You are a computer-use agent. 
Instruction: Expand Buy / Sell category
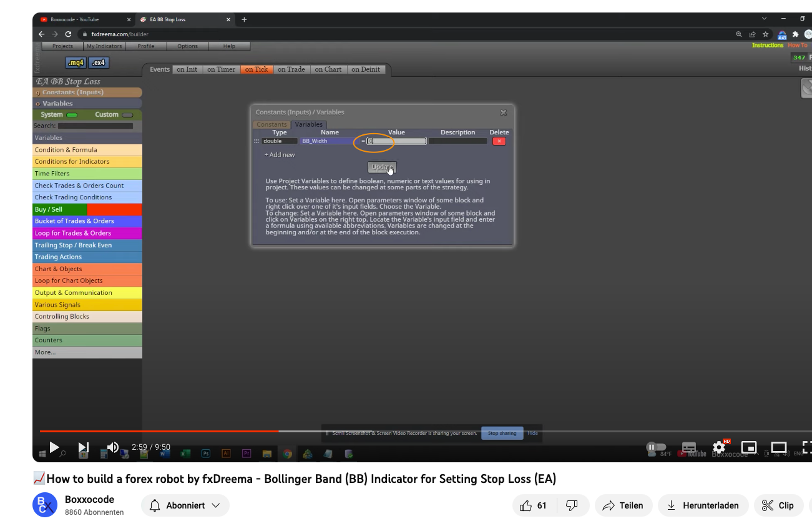click(87, 209)
